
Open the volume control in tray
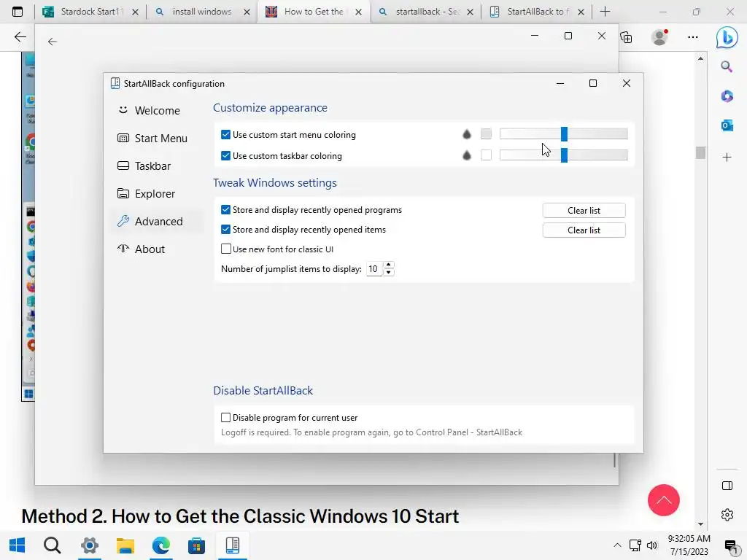pos(652,545)
